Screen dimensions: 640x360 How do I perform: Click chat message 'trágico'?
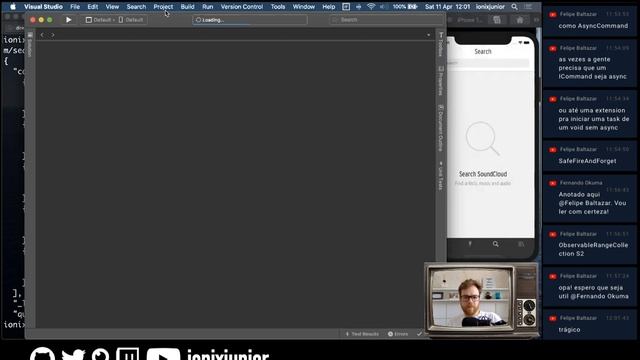[x=569, y=329]
